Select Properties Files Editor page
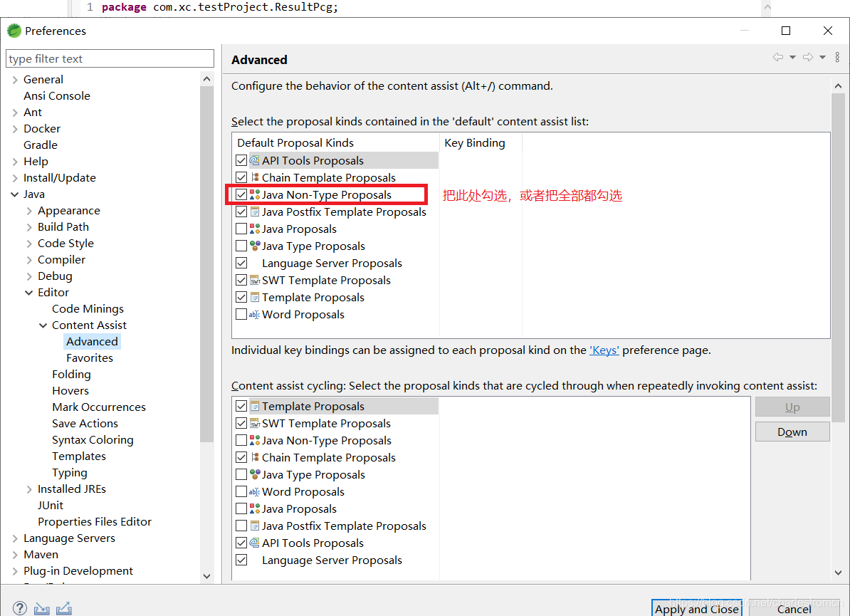The width and height of the screenshot is (850, 616). [x=94, y=522]
